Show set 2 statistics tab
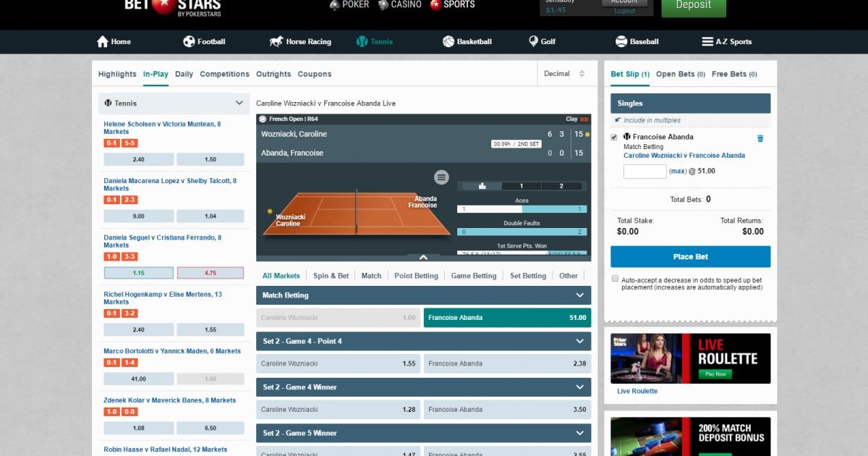 (562, 186)
